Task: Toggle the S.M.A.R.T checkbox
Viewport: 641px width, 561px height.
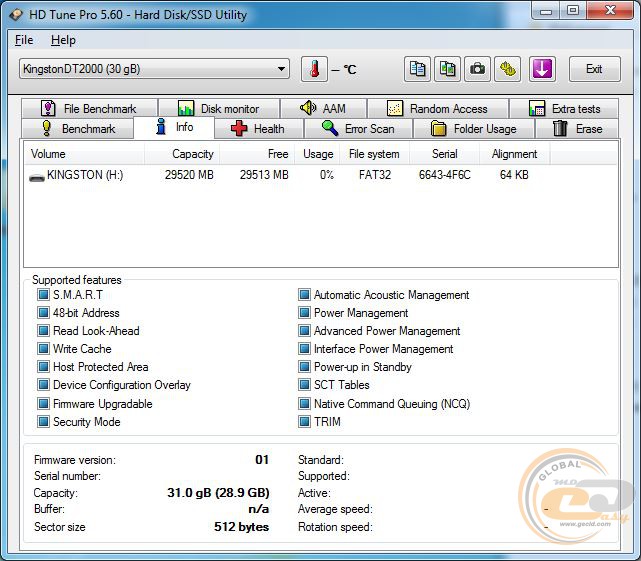Action: (43, 294)
